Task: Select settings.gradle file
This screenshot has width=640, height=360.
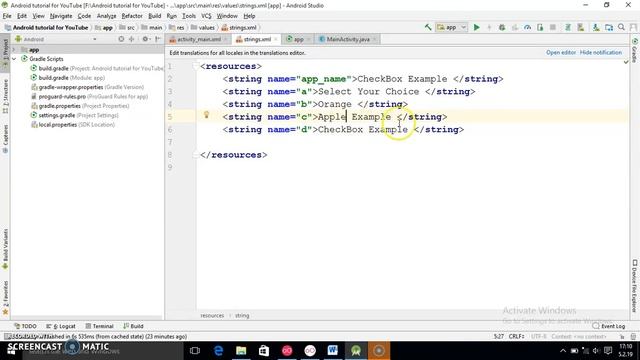Action: point(75,115)
